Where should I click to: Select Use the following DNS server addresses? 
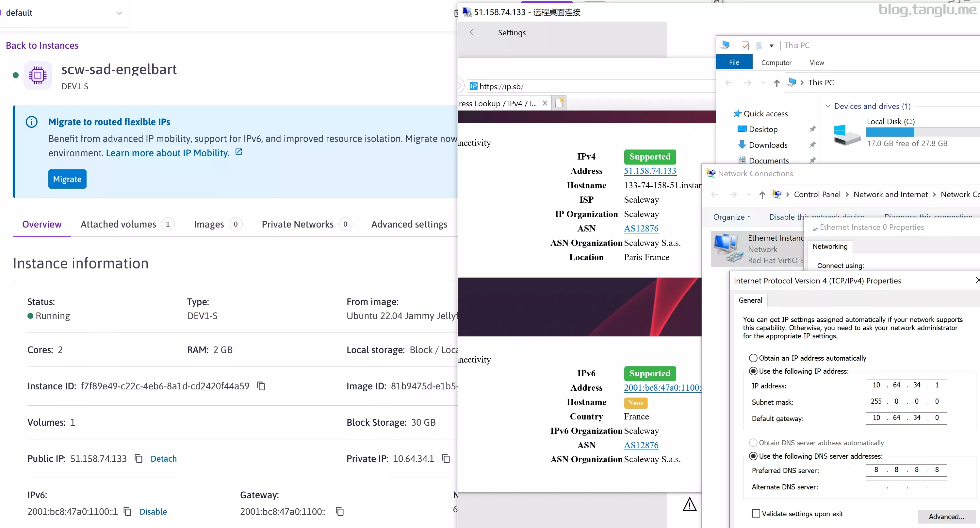click(753, 456)
